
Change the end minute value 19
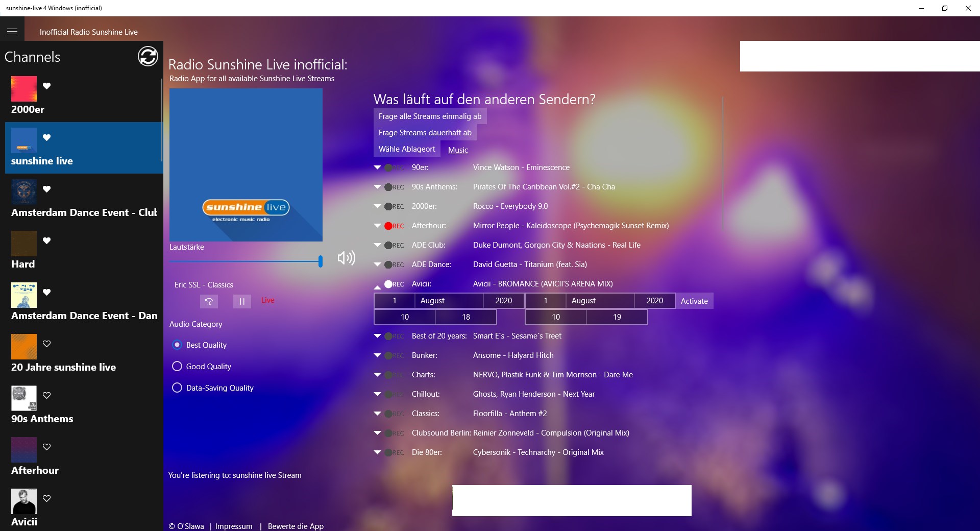coord(617,317)
